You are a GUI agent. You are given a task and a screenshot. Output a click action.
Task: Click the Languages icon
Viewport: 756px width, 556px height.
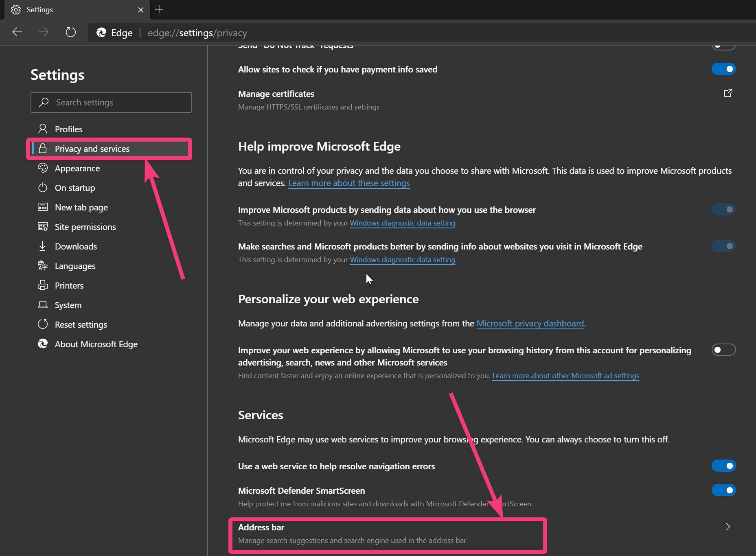[42, 266]
